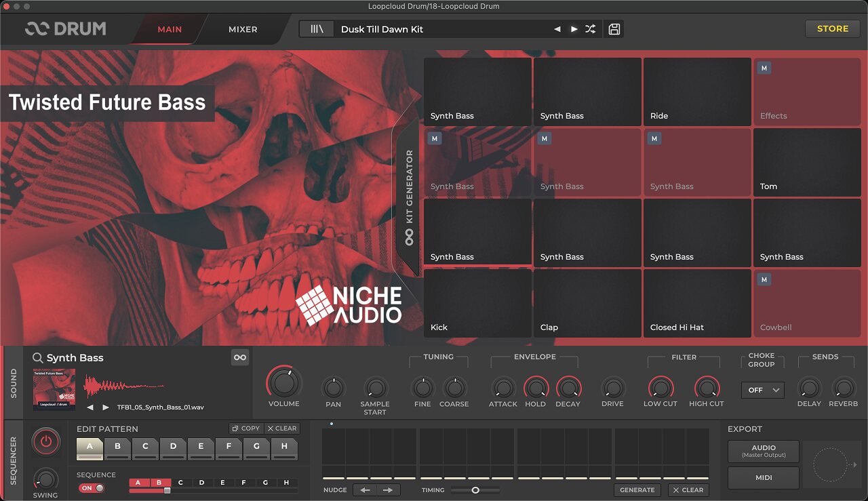The height and width of the screenshot is (501, 868).
Task: Click the export drag circle target
Action: (830, 465)
